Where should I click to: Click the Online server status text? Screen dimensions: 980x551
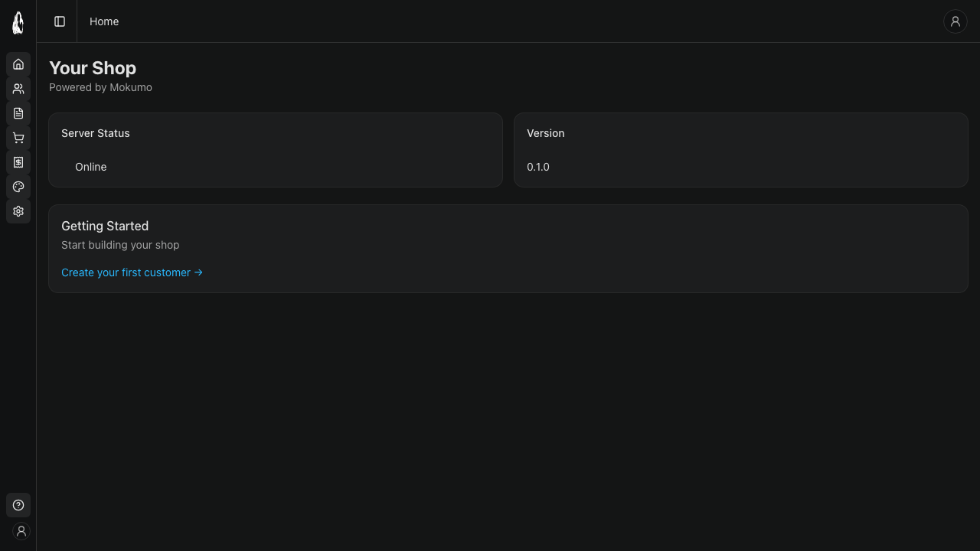(90, 167)
